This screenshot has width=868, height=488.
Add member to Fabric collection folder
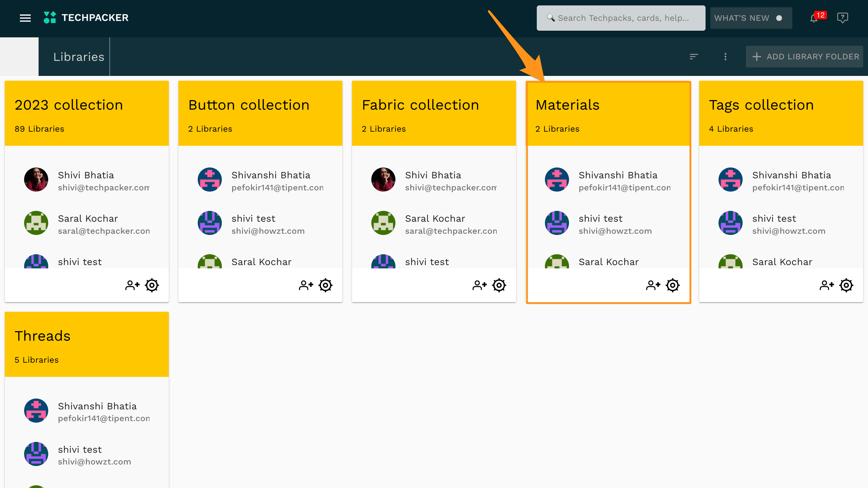[479, 285]
